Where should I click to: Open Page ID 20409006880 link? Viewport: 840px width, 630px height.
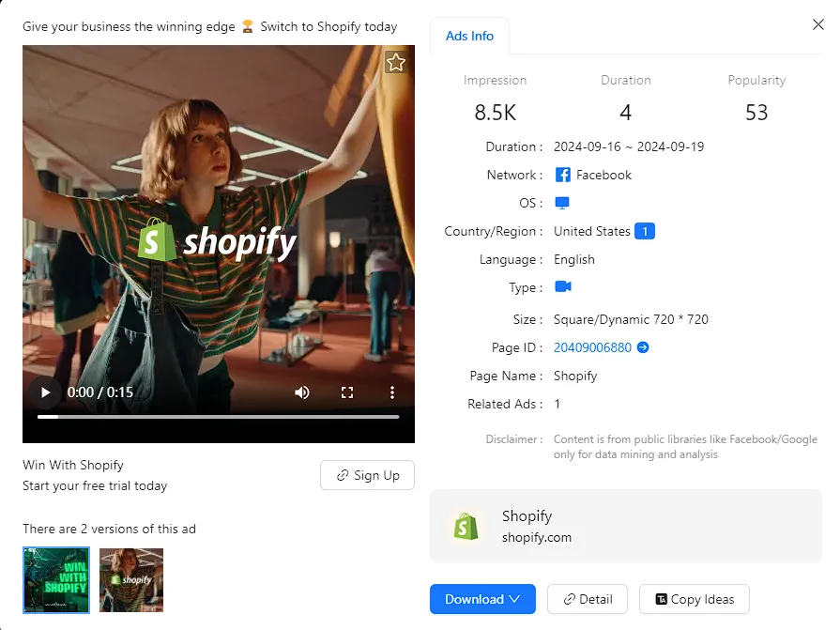pos(592,347)
